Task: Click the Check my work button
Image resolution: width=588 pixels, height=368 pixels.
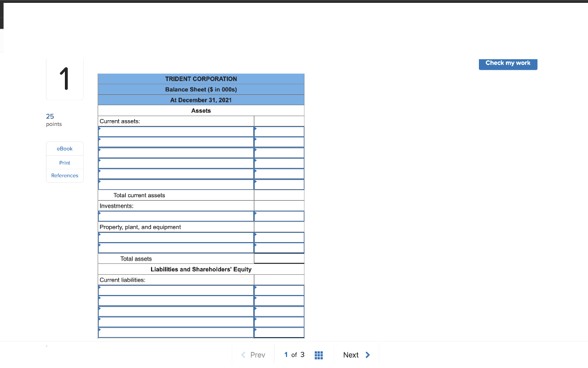Action: click(x=508, y=63)
